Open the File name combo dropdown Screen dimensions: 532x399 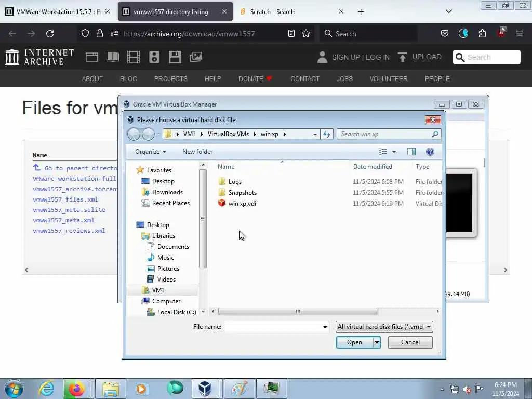coord(325,327)
